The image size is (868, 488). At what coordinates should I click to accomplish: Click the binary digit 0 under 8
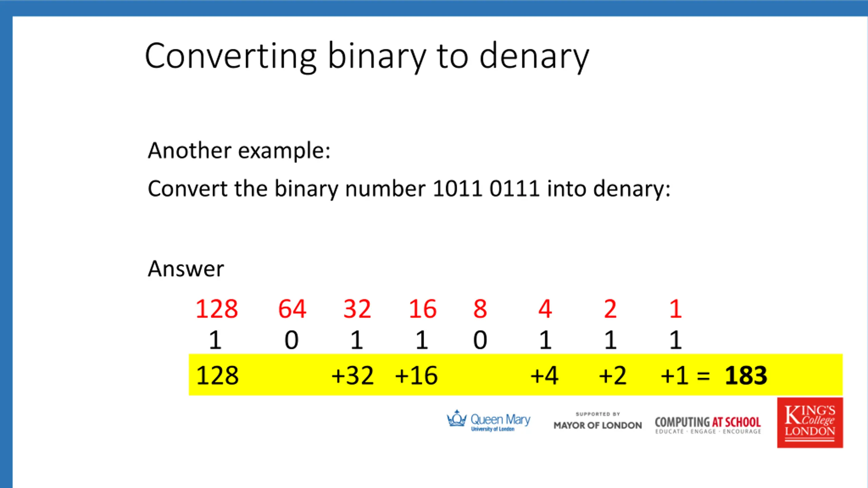coord(480,340)
